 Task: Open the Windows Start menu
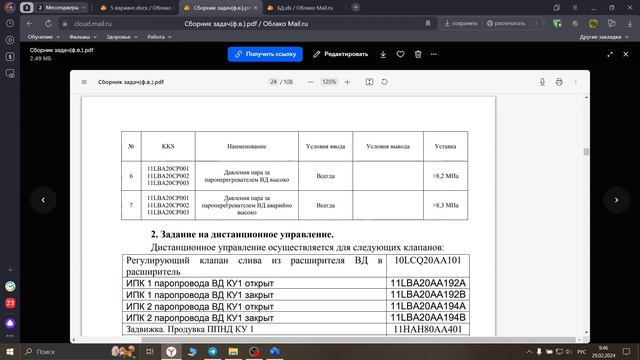click(x=9, y=351)
